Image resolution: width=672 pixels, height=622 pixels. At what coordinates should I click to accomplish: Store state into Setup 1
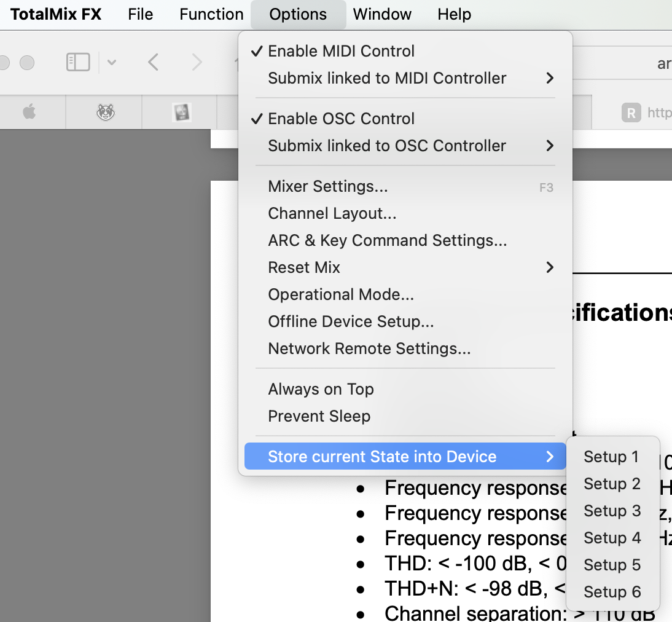pyautogui.click(x=612, y=457)
